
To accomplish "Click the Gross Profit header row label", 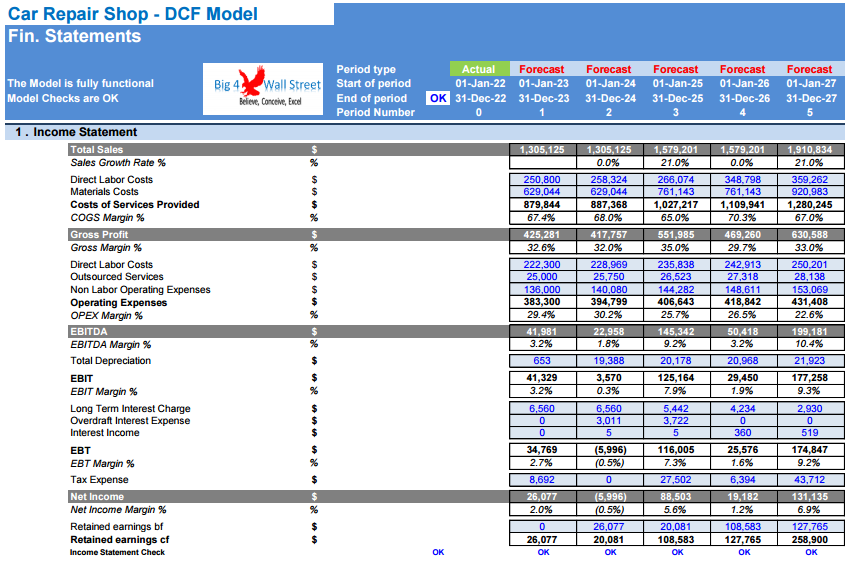I will (x=99, y=235).
